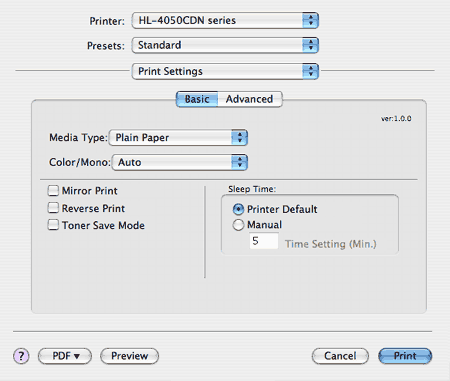Click the Print Settings popup arrow icon

310,71
